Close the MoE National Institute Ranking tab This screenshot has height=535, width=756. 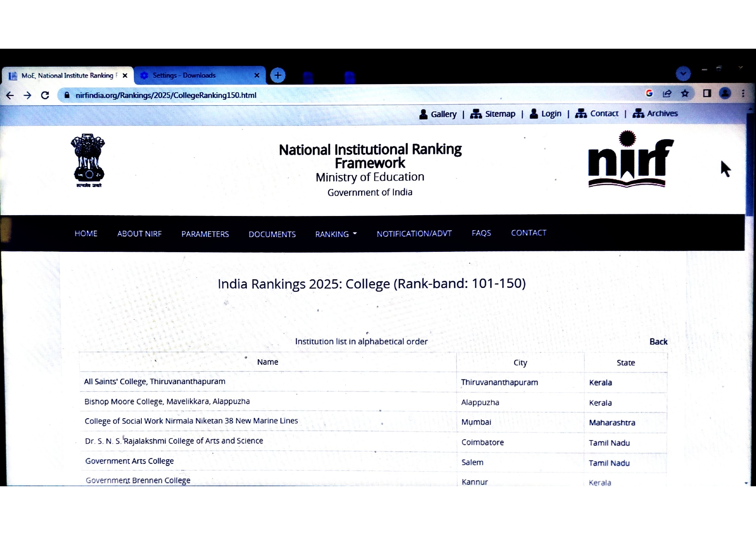pyautogui.click(x=125, y=75)
